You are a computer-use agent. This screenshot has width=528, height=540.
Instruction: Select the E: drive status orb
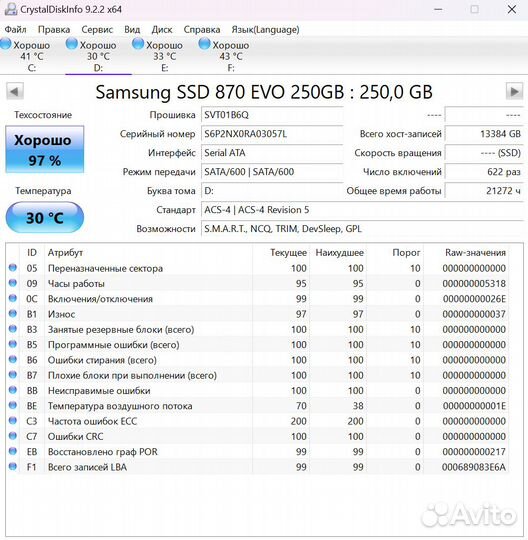(x=138, y=44)
